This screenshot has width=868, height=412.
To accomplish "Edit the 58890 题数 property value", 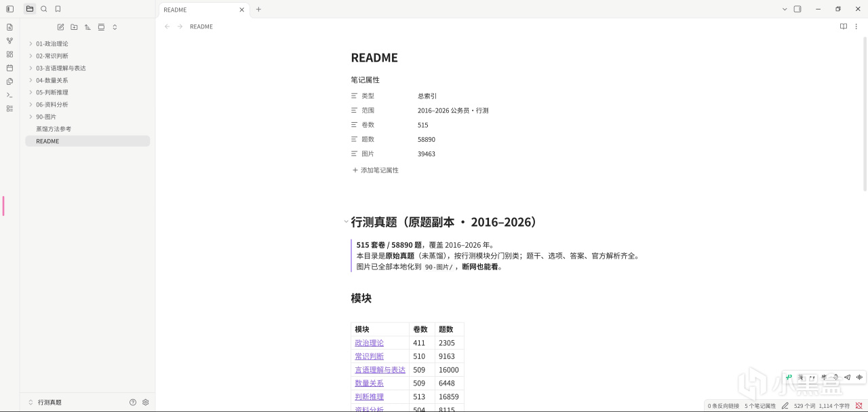I will click(x=427, y=139).
